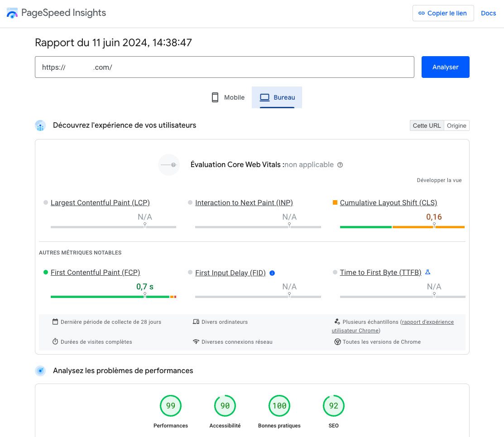Select the Bureau tab

point(277,97)
